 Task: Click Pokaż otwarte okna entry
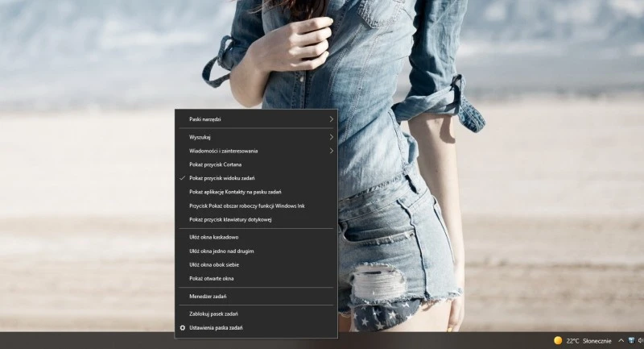(x=256, y=278)
